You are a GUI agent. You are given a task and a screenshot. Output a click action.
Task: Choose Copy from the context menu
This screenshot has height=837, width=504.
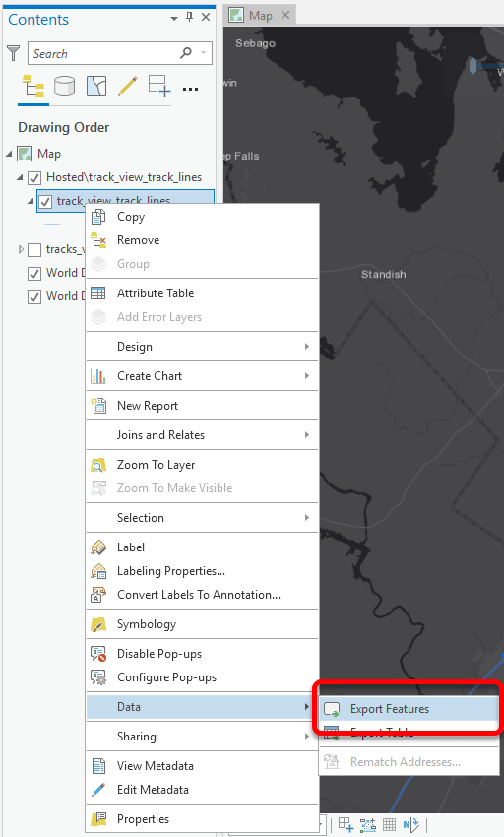click(203, 217)
